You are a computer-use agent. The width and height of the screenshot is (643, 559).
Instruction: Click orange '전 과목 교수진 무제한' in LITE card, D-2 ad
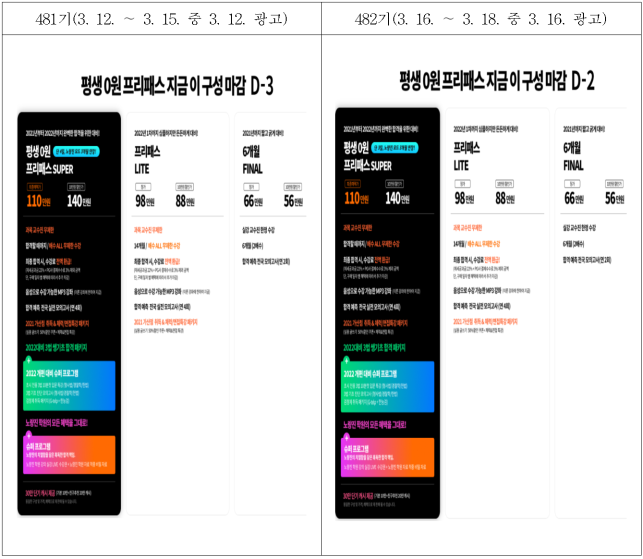pos(467,228)
